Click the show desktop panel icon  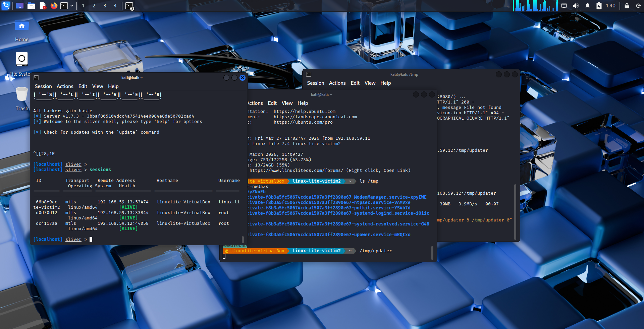[x=20, y=6]
